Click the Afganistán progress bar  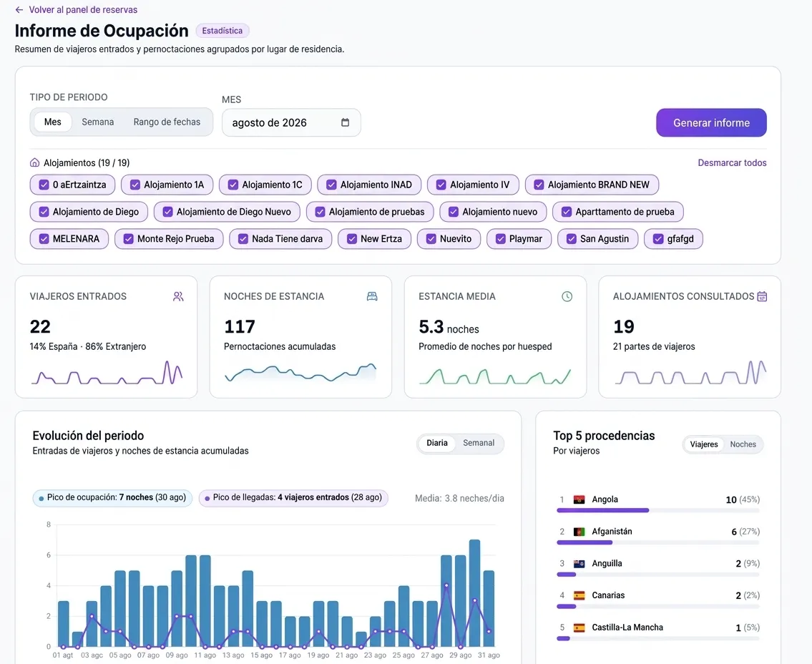pos(657,543)
